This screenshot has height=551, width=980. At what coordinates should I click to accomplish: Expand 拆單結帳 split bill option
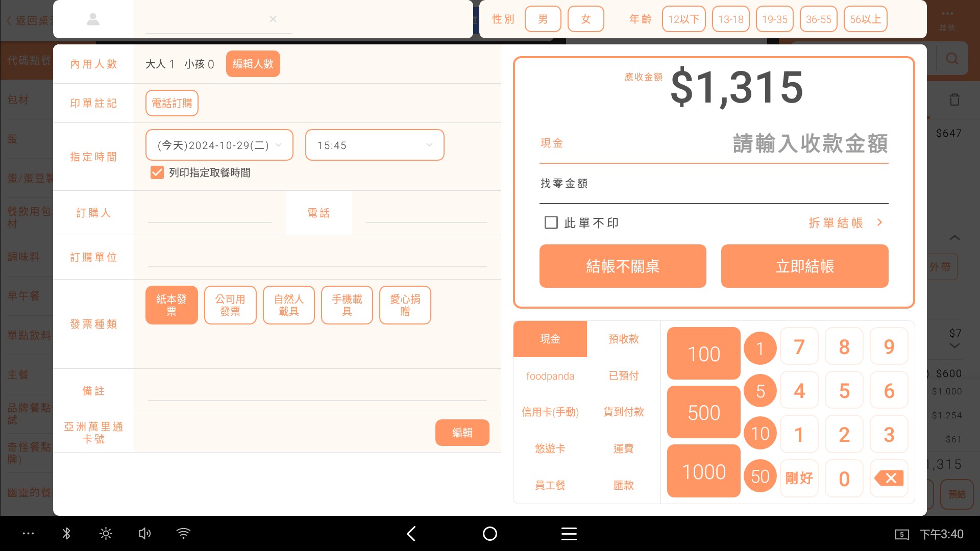(x=845, y=222)
